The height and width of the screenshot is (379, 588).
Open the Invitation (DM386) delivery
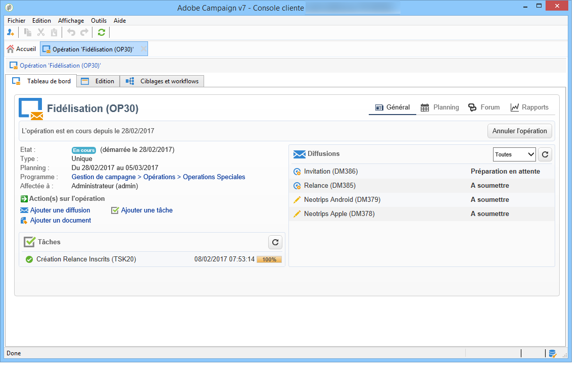tap(331, 172)
